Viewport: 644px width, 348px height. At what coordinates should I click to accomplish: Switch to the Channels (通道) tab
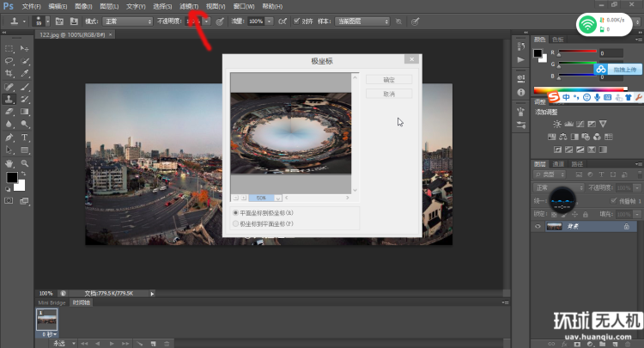point(558,163)
